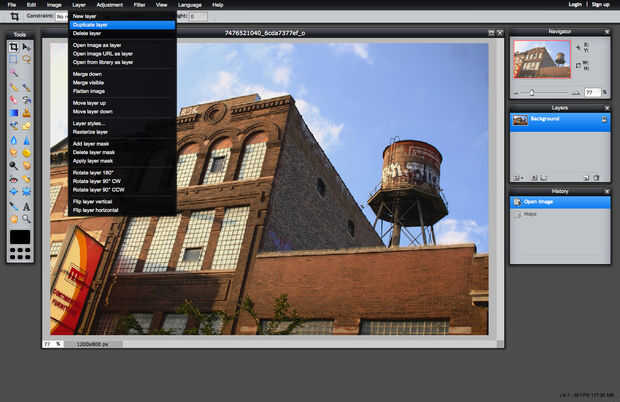
Task: Select the Blur tool
Action: click(x=13, y=140)
